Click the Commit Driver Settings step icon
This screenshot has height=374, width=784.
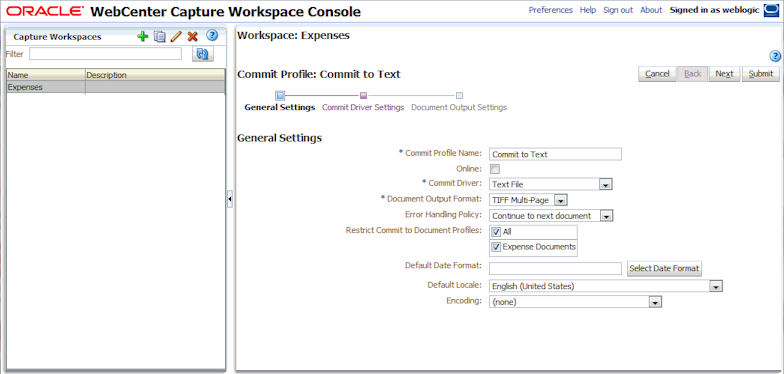coord(364,95)
